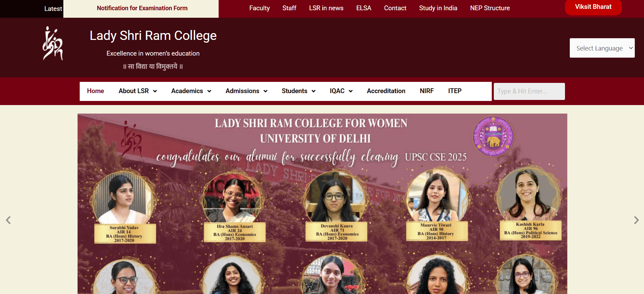The height and width of the screenshot is (294, 644).
Task: Expand the Academics dropdown menu
Action: (191, 91)
